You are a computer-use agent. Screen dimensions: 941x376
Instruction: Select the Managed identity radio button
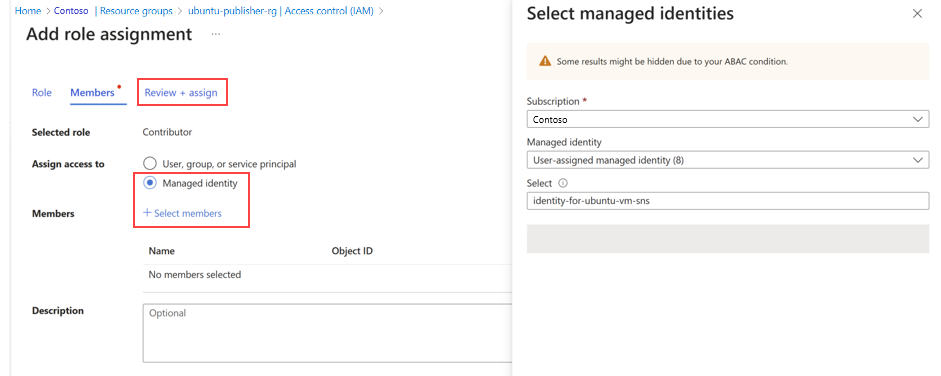point(149,184)
